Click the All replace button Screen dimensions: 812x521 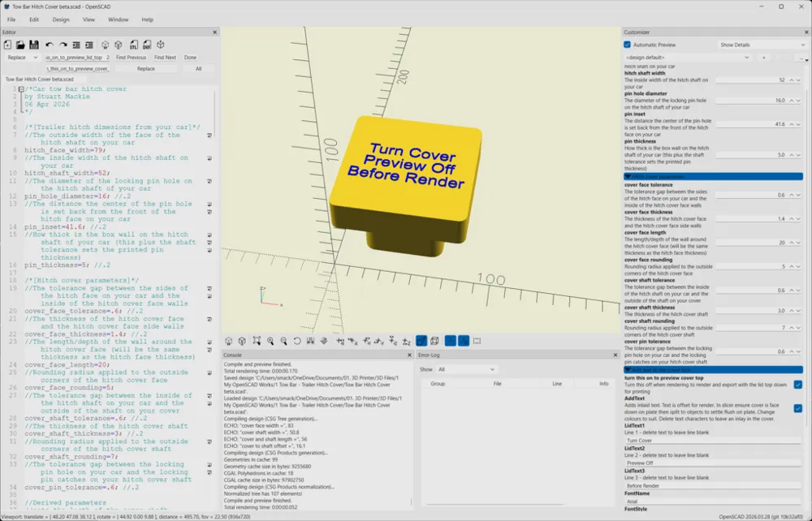pos(198,68)
